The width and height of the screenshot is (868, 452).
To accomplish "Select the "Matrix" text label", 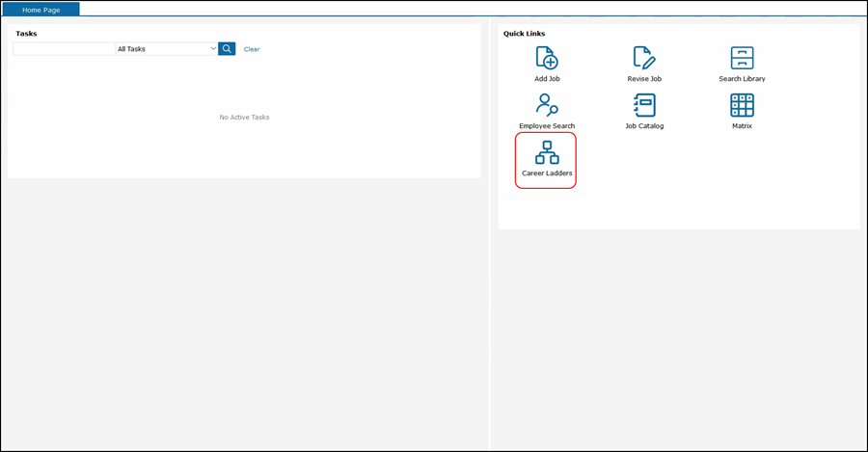I will click(742, 126).
